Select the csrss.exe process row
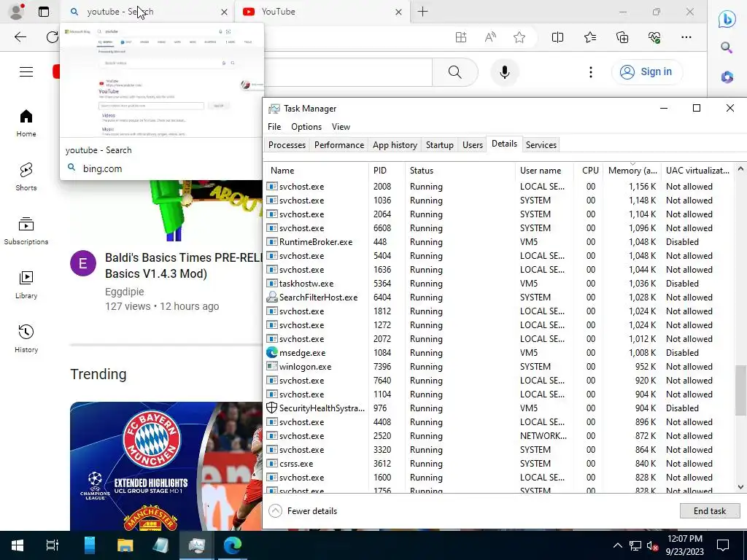 coord(499,463)
